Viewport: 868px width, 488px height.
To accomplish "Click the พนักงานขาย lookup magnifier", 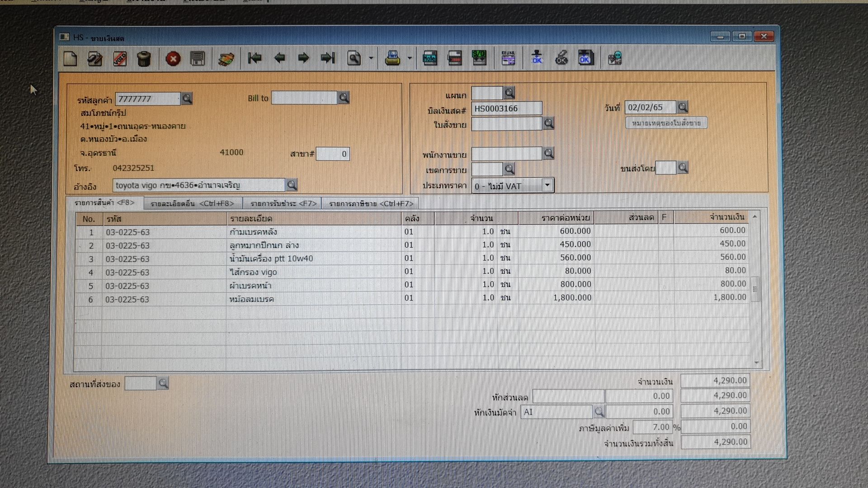I will (x=549, y=154).
